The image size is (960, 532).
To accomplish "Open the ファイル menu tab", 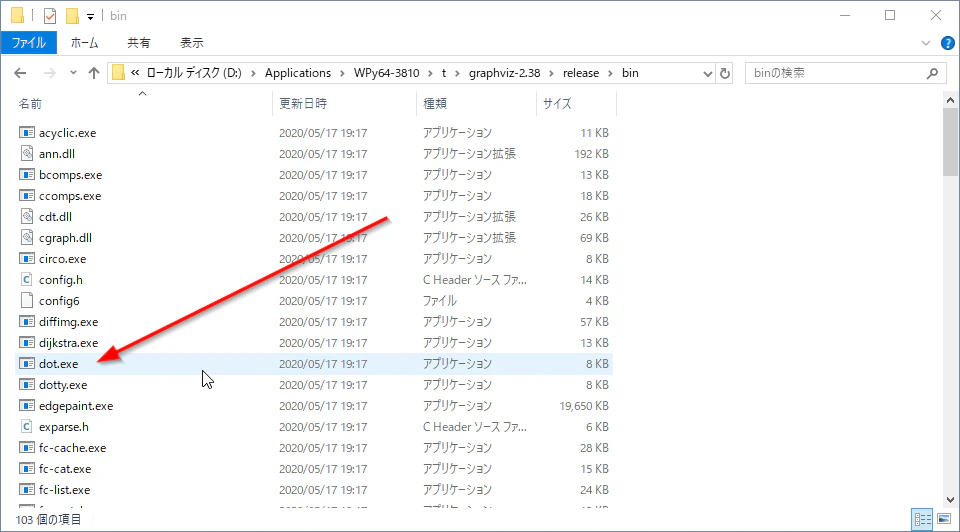I will coord(29,43).
